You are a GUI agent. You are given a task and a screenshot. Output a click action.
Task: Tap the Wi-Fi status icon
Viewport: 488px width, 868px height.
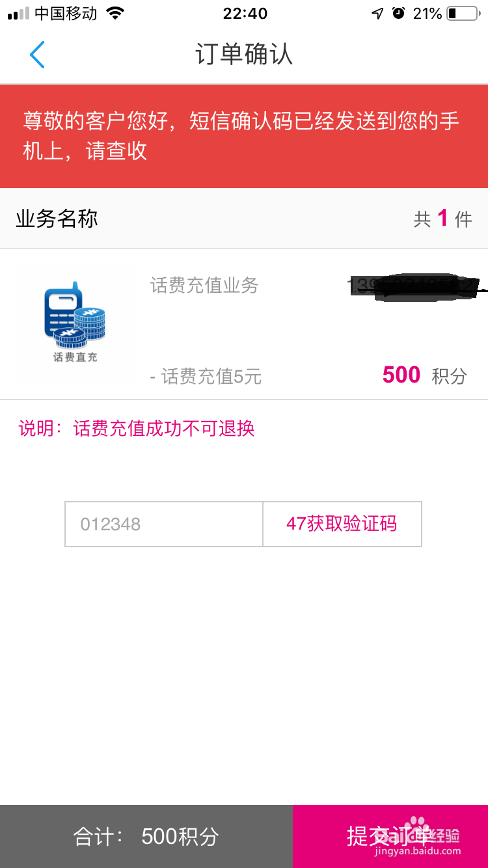tap(115, 13)
